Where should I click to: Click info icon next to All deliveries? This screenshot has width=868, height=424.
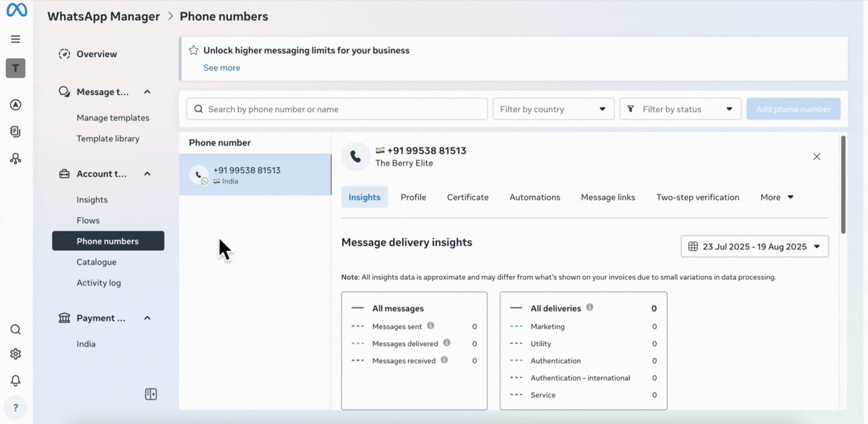coord(590,307)
